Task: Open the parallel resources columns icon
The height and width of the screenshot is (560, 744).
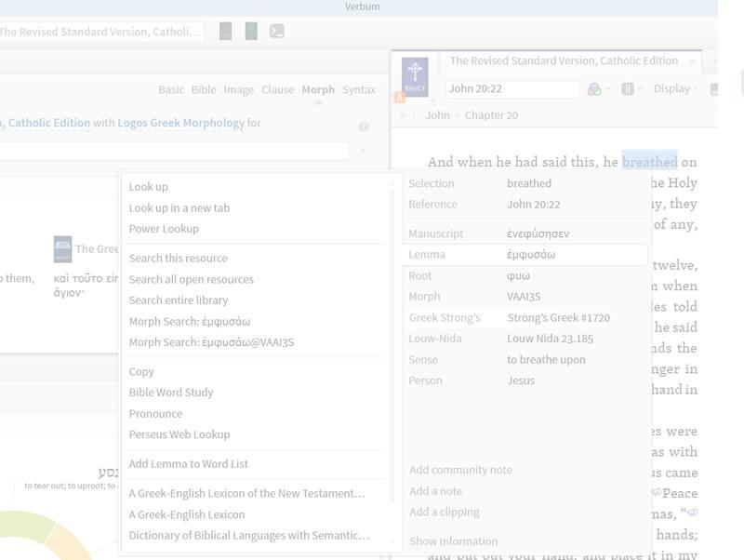Action: (x=627, y=88)
